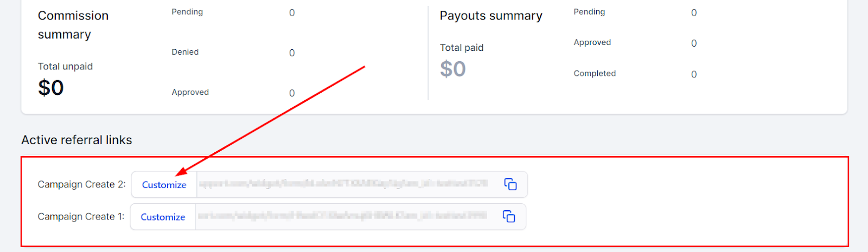Copy the Campaign Create 1 referral link
Screen dimensions: 868x252
[x=509, y=216]
